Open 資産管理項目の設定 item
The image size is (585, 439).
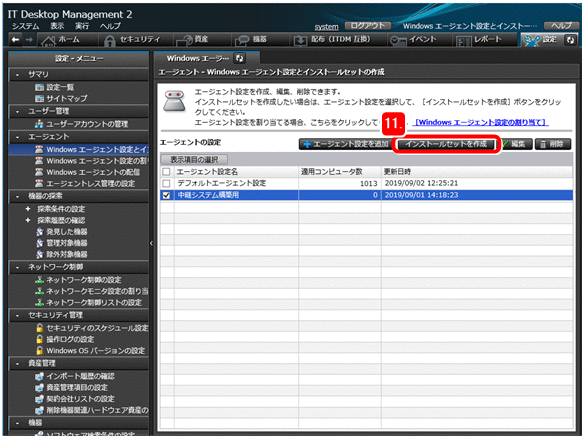[71, 388]
